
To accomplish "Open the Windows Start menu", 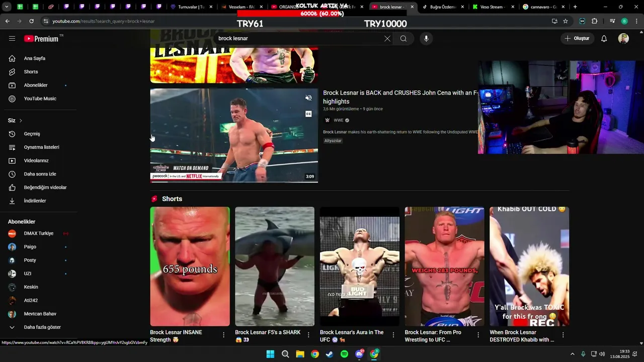I will [x=270, y=354].
